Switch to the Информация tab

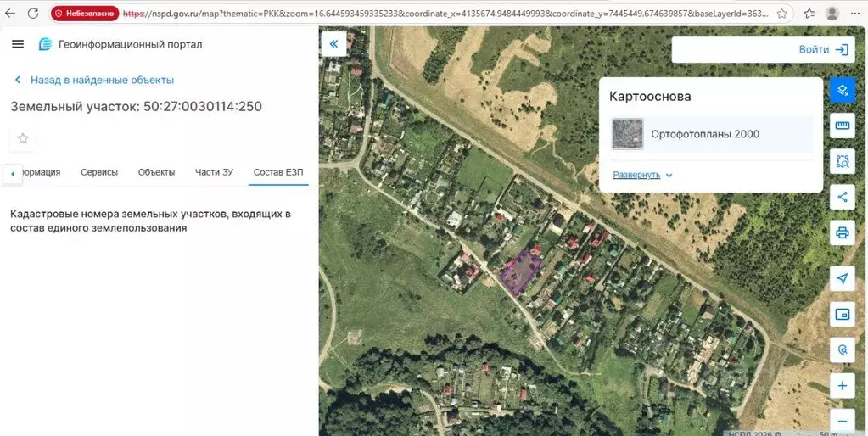42,172
